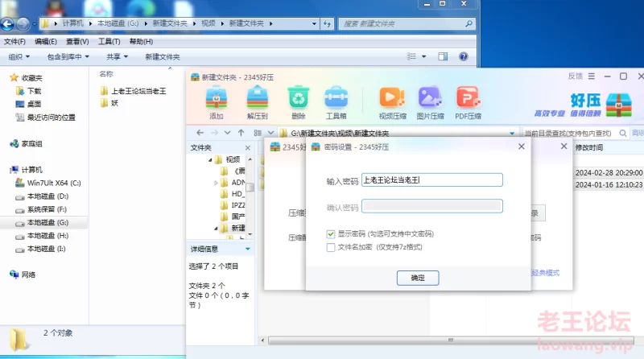Open the 工具(T) menu
644x359 pixels.
109,41
